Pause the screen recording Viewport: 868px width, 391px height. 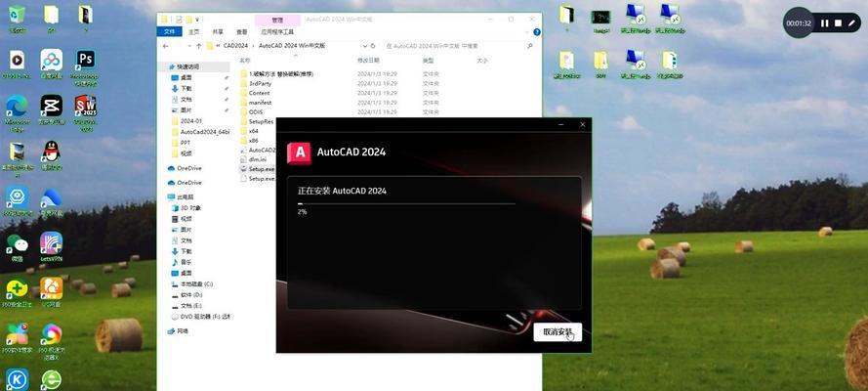point(825,23)
